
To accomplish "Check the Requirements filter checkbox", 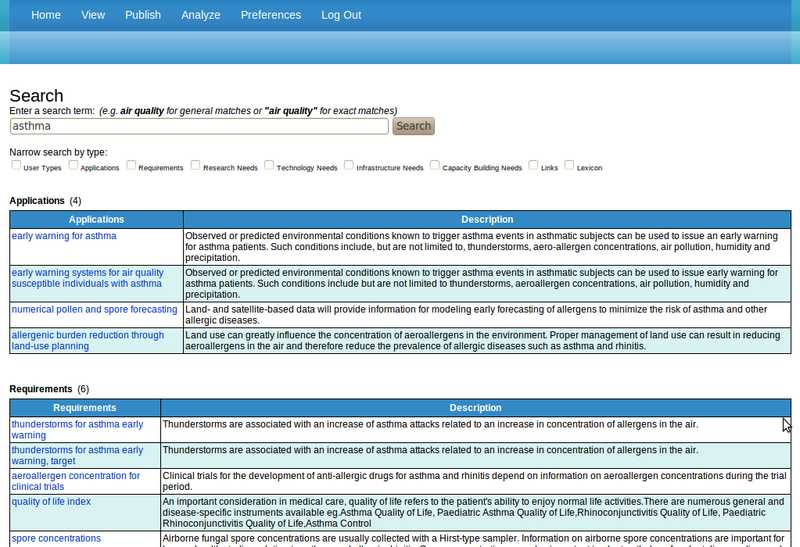I will click(x=131, y=165).
